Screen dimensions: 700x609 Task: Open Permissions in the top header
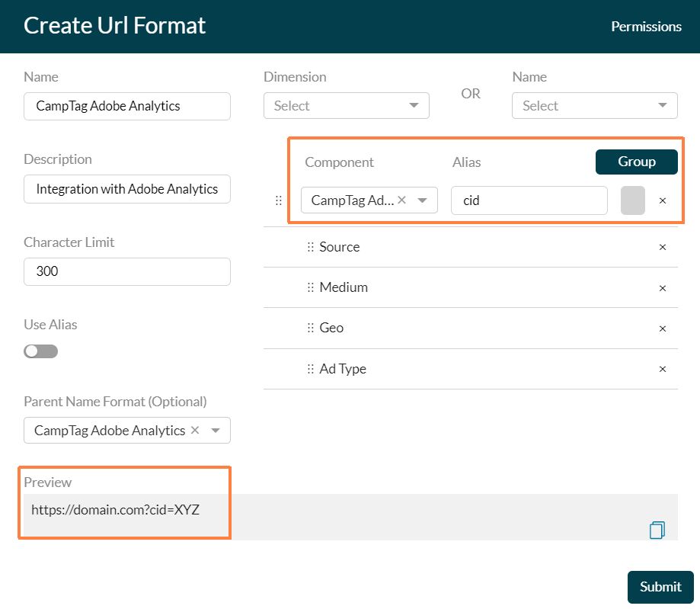point(645,26)
